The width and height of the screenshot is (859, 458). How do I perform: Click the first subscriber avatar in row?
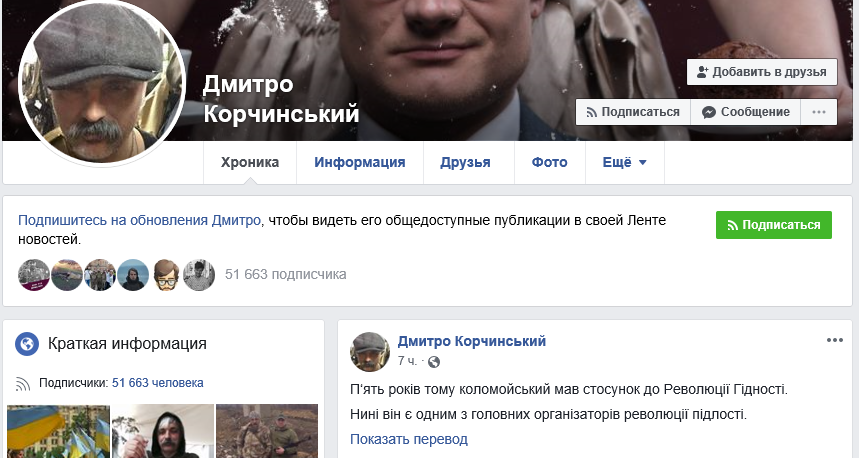(34, 275)
